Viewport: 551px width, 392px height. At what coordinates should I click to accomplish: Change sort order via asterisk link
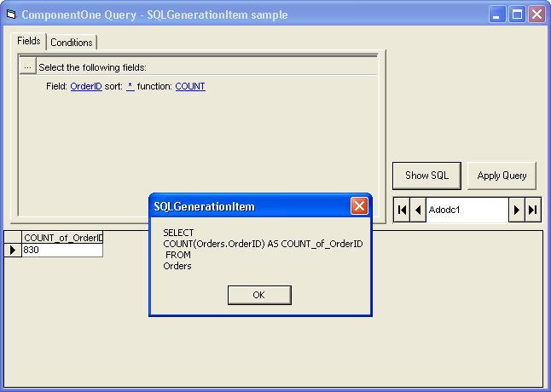tap(130, 86)
